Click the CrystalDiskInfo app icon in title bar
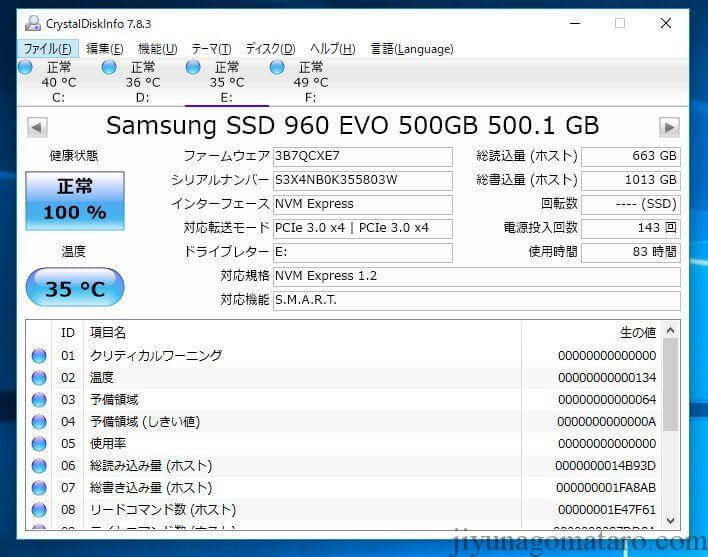This screenshot has height=557, width=708. coord(33,23)
